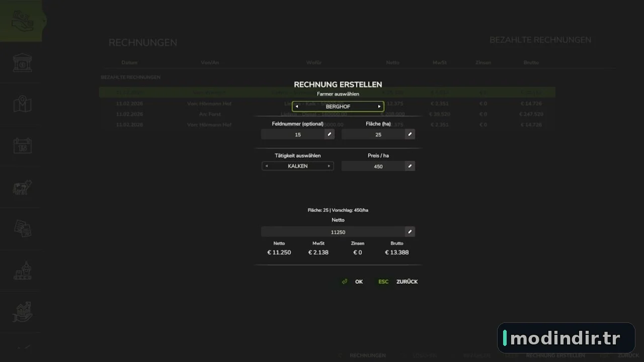Click the Von/An column header

point(210,62)
